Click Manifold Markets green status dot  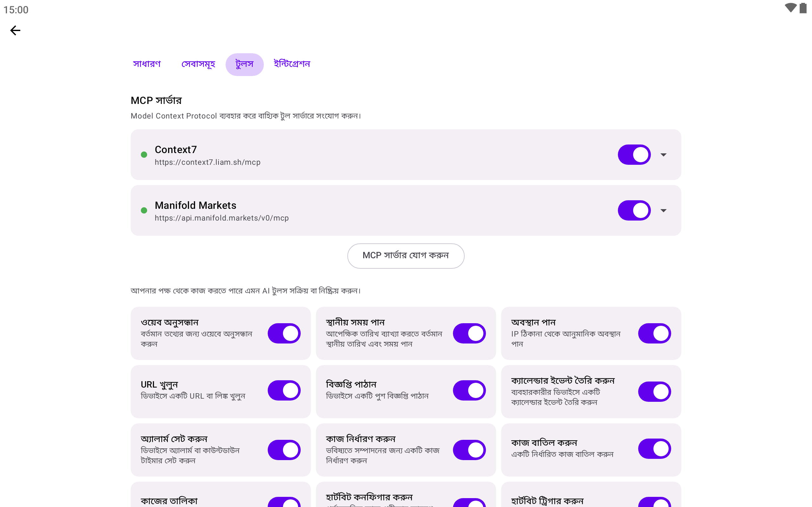click(x=144, y=210)
